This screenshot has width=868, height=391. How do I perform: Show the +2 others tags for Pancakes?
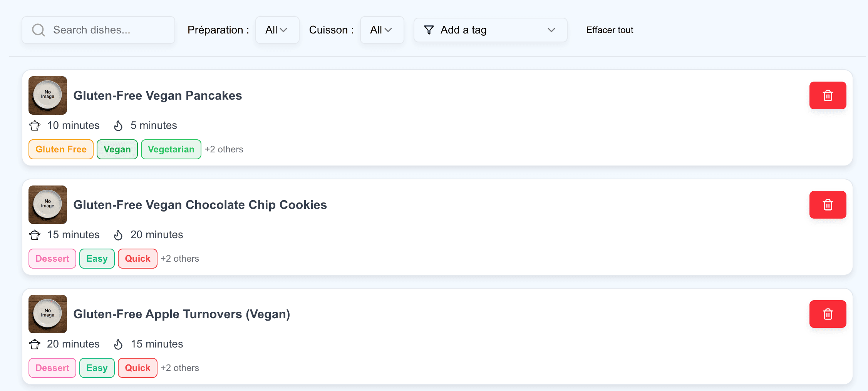[x=224, y=149]
